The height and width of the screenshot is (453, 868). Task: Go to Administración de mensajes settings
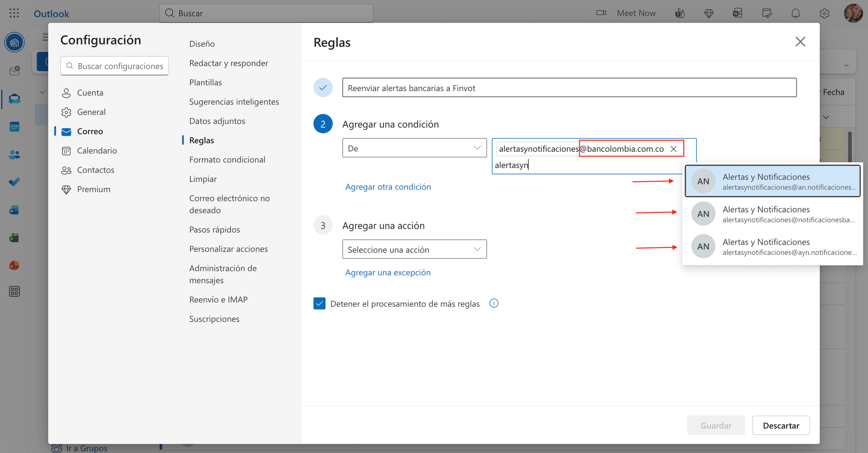(x=223, y=274)
